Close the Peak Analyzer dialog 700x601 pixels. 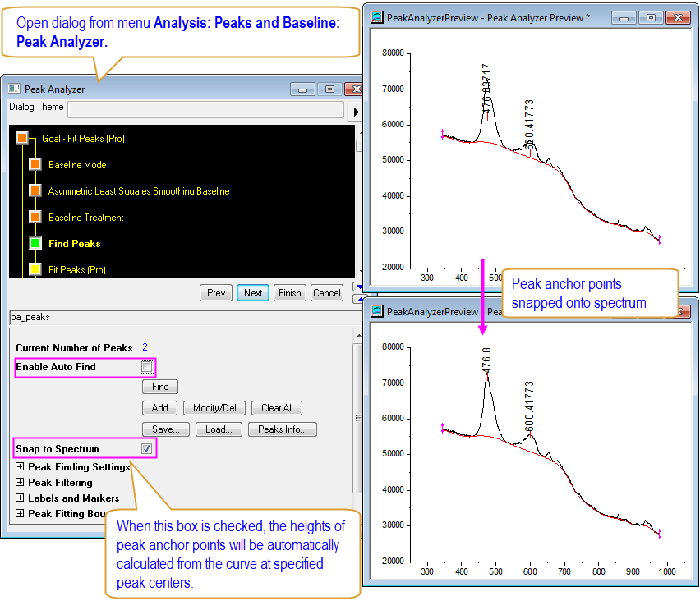(354, 89)
